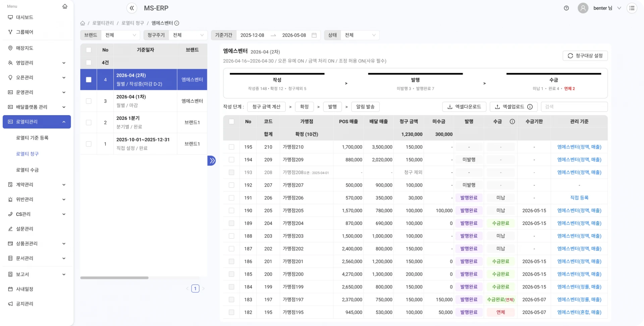Viewport: 644px width, 326px height.
Task: Click the 계약관리 document icon
Action: click(10, 185)
